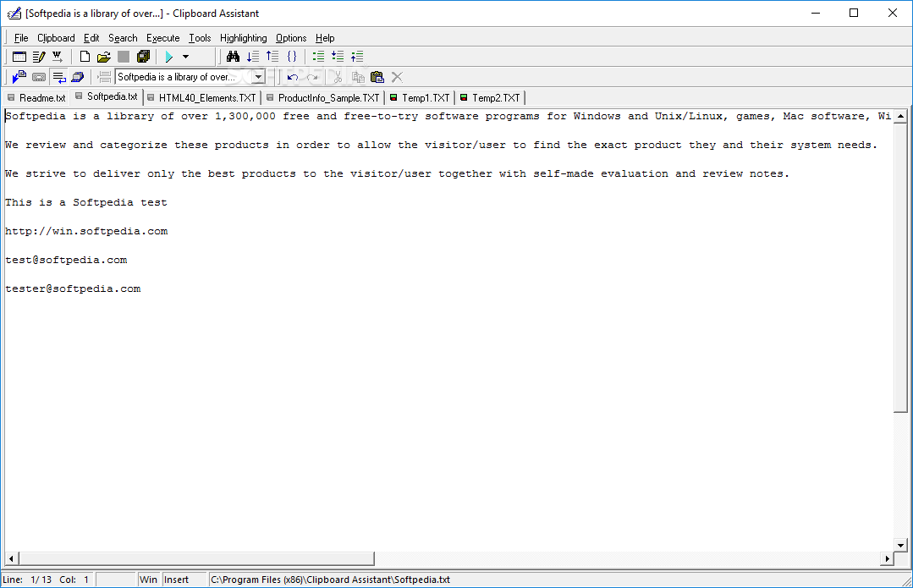
Task: Click the blue arrow clipboard paste-in icon
Action: tap(19, 77)
